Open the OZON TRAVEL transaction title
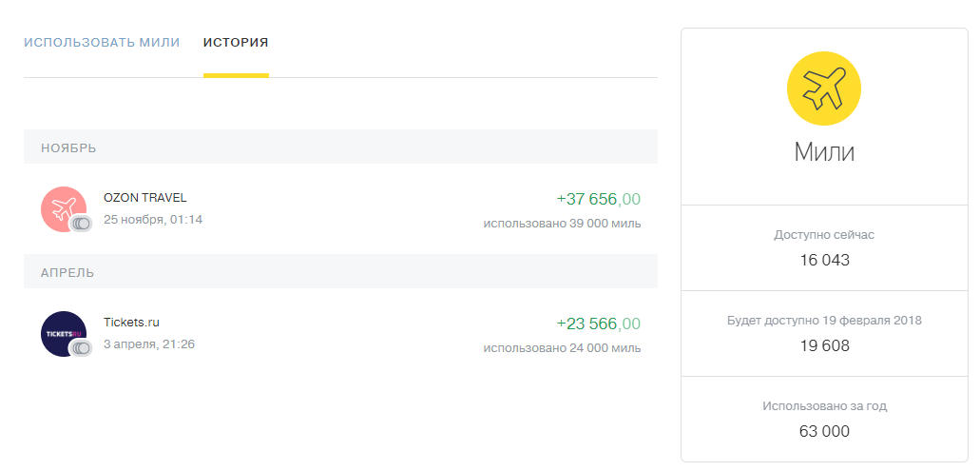Screen dimensions: 980x471 click(145, 198)
